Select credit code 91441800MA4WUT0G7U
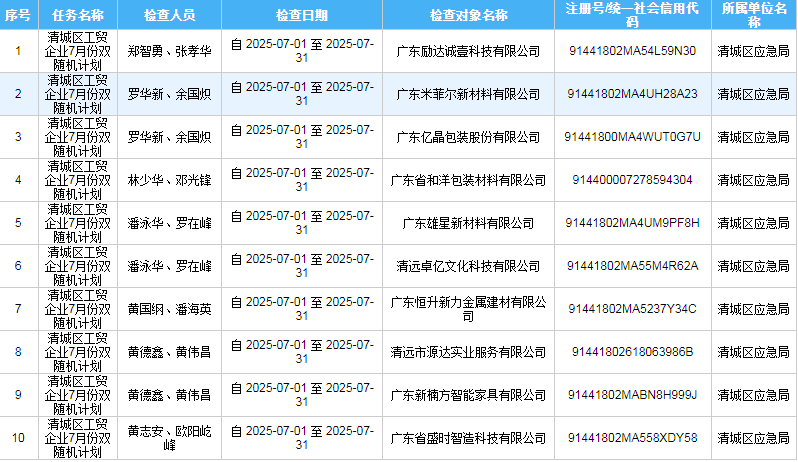 pyautogui.click(x=632, y=137)
